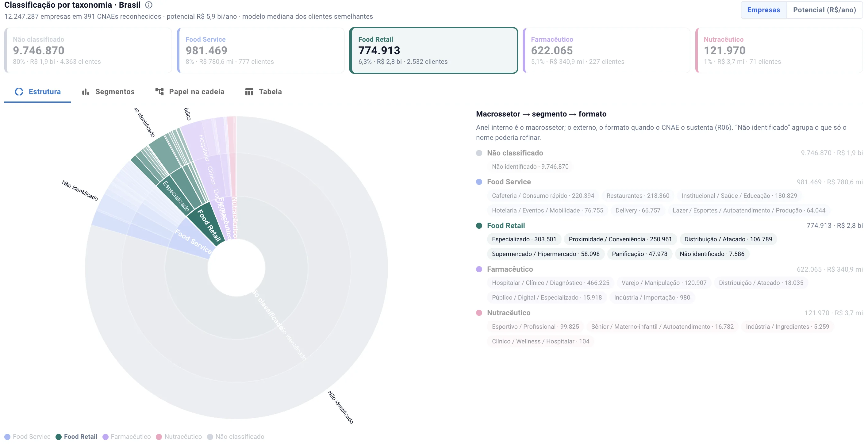Viewport: 868px width, 444px height.
Task: Toggle Nutracêutico in the chart legend
Action: tap(179, 437)
